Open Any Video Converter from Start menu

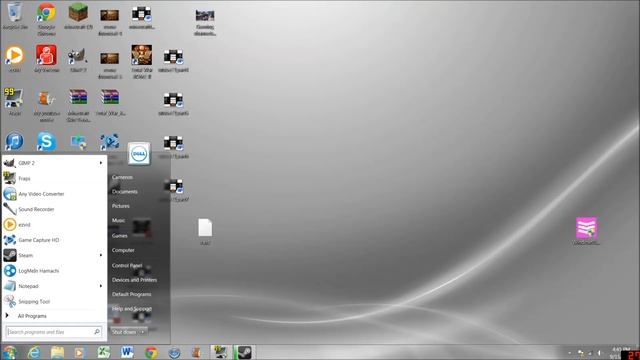click(53, 194)
